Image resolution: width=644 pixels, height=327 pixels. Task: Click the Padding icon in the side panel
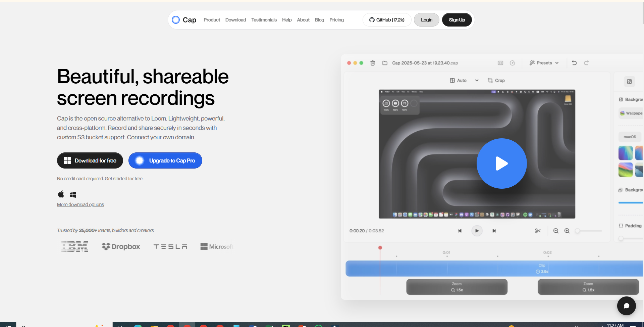(621, 226)
